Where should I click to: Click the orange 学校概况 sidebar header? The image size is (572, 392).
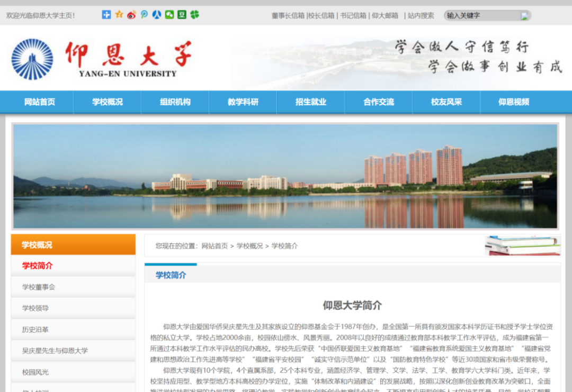73,244
